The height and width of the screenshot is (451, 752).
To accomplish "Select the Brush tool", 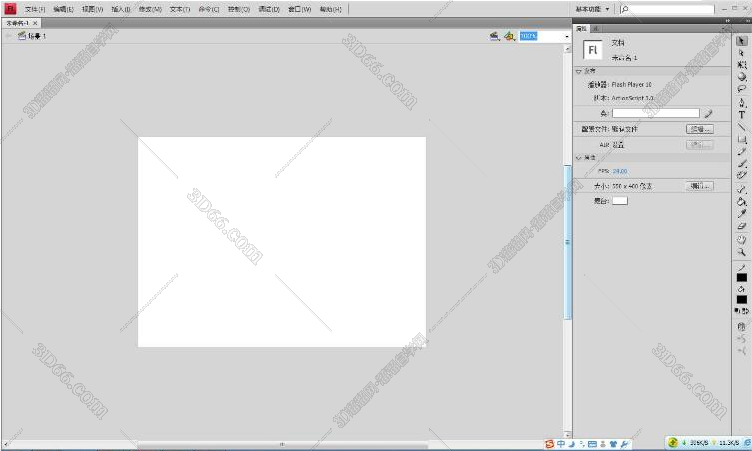I will (741, 164).
